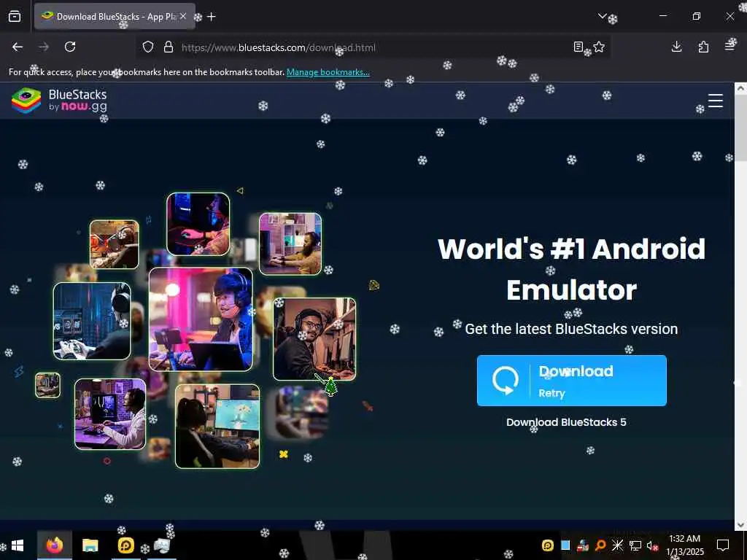Screen dimensions: 747x560
Task: Bookmark this page with star icon
Action: (x=599, y=47)
